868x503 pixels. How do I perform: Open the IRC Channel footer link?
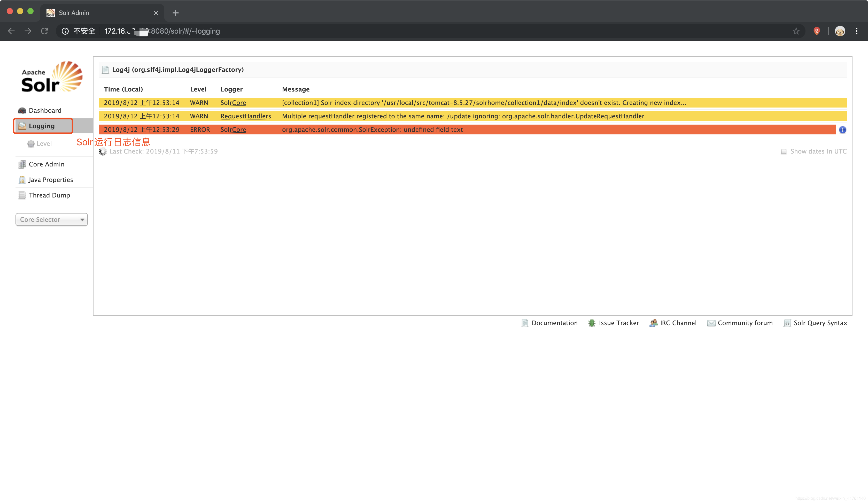click(678, 323)
